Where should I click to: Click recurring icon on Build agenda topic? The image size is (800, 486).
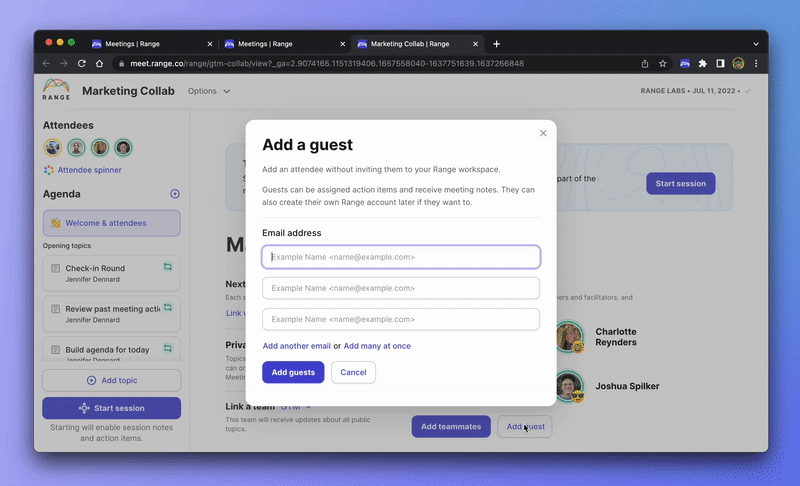pyautogui.click(x=168, y=348)
